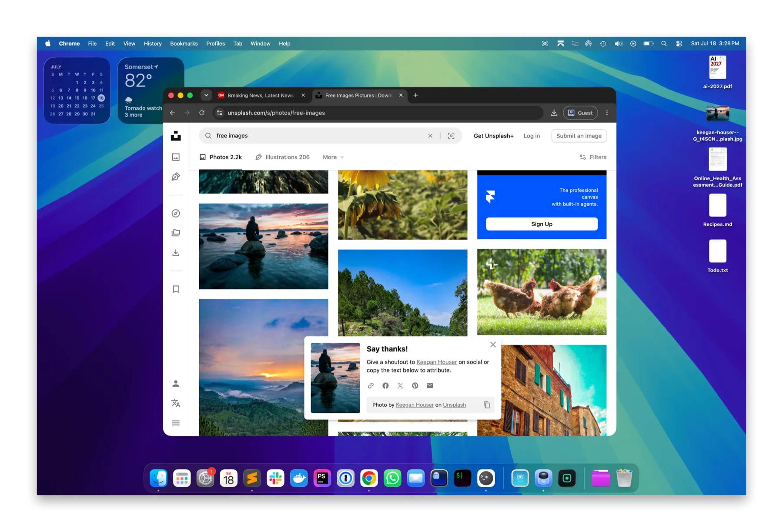Open the Guest profile button in Chrome

(x=580, y=113)
